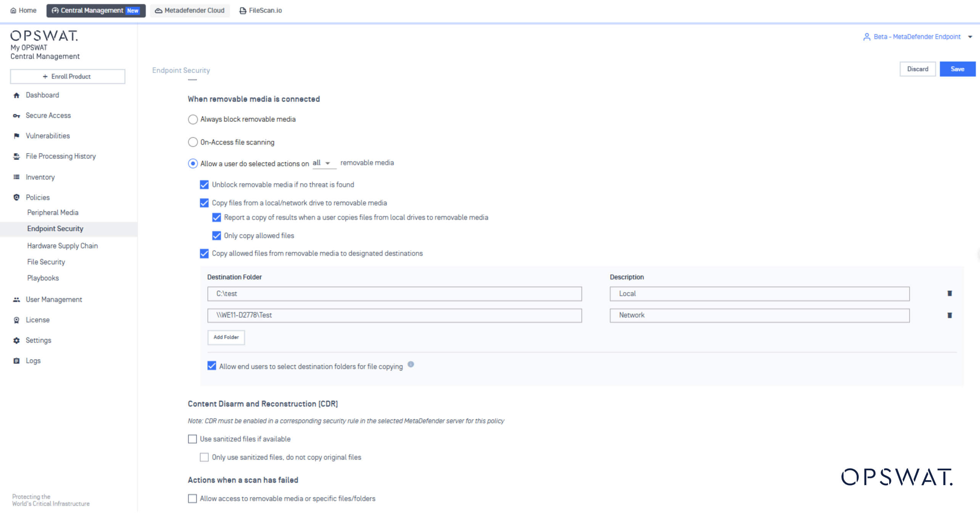Check Use sanitized files if available
This screenshot has width=980, height=513.
coord(192,439)
